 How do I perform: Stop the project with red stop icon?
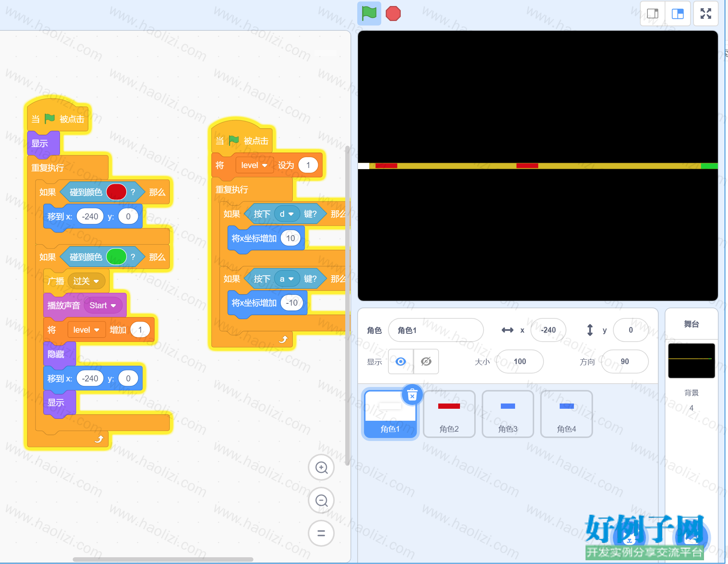(x=393, y=13)
